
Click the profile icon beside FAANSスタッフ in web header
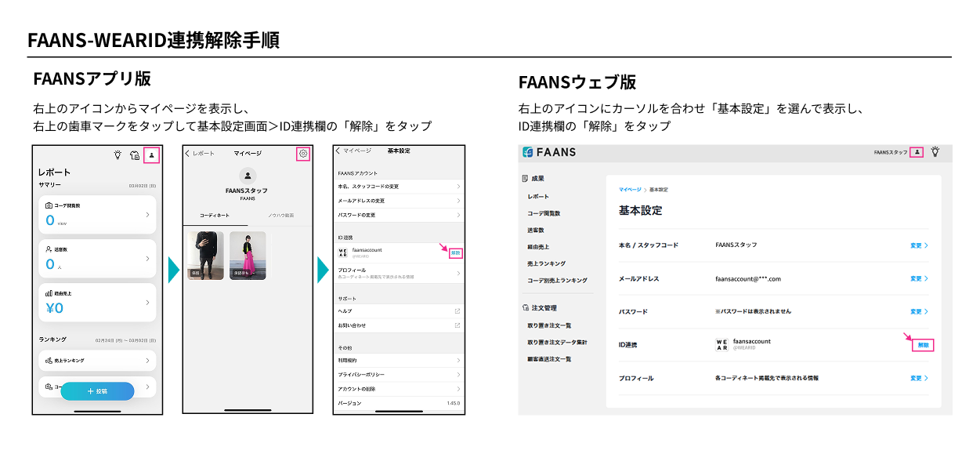point(917,152)
